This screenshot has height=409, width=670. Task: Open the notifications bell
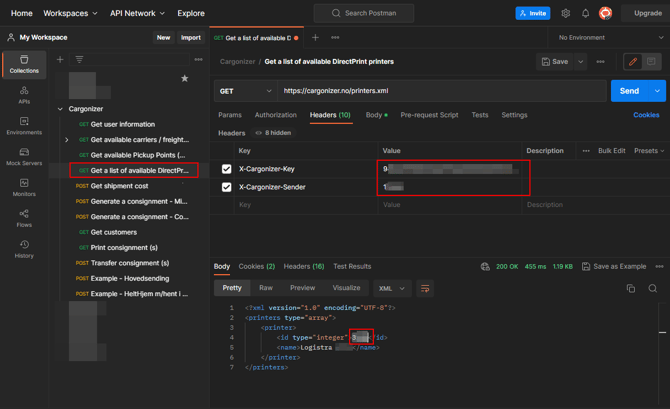coord(585,13)
